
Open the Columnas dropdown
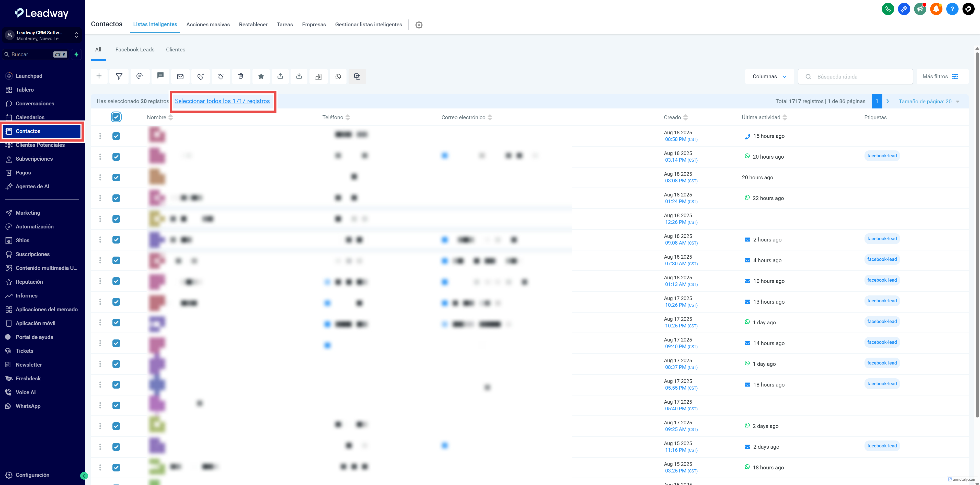tap(769, 76)
